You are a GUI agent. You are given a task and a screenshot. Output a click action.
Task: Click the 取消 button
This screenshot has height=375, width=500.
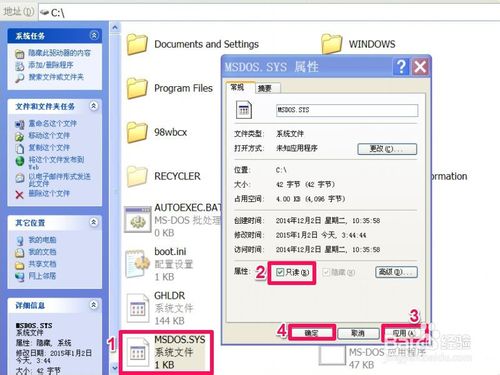click(x=358, y=333)
